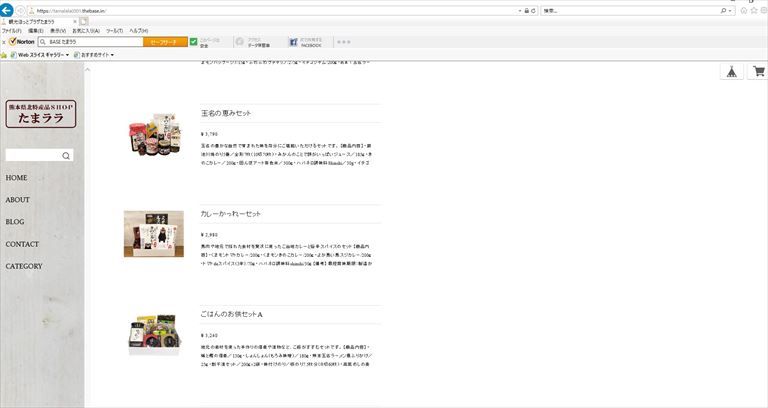Click the BASE tent icon button

(732, 72)
